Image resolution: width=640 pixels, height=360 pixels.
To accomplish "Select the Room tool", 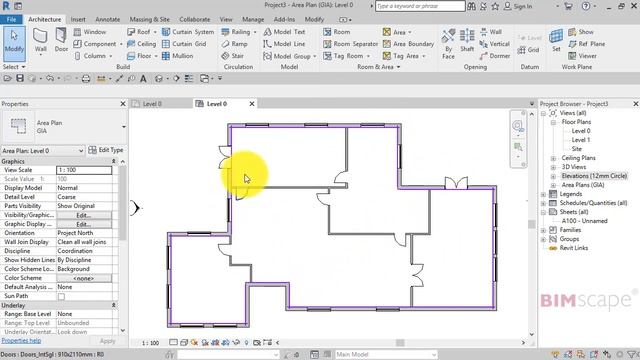I will [x=337, y=32].
